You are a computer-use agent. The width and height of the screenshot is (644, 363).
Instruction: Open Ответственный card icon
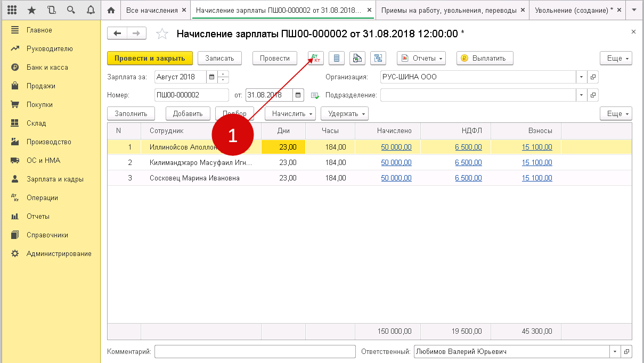click(627, 352)
